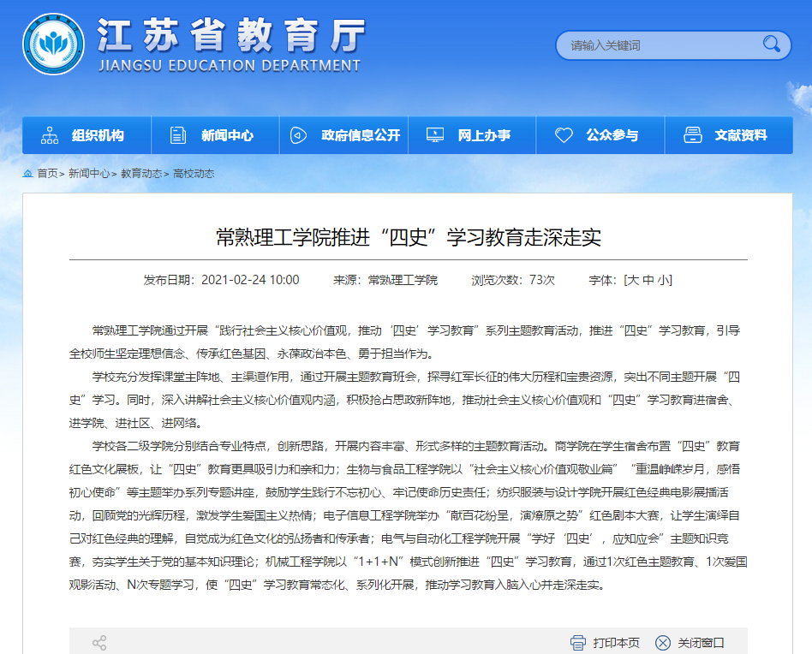Image resolution: width=812 pixels, height=654 pixels.
Task: Go to 教育动态 in the breadcrumb
Action: pyautogui.click(x=141, y=174)
